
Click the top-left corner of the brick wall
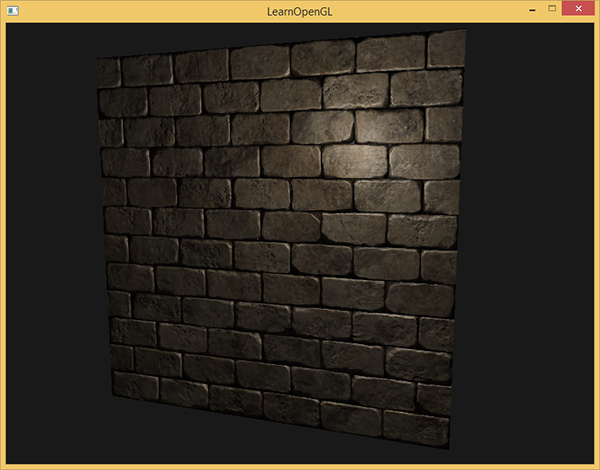pos(98,60)
